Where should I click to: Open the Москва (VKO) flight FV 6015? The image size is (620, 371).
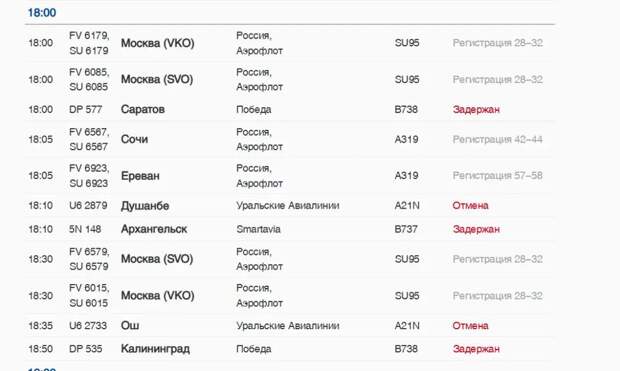pos(289,295)
